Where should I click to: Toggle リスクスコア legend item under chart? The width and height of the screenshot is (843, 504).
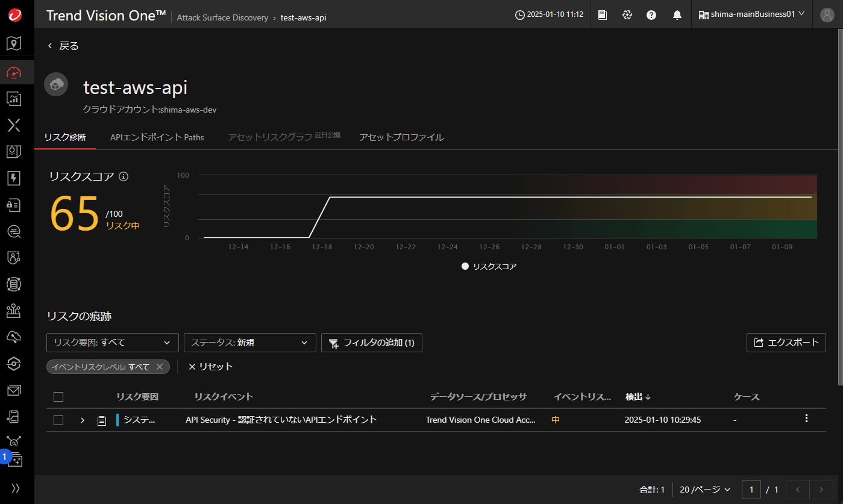click(489, 266)
